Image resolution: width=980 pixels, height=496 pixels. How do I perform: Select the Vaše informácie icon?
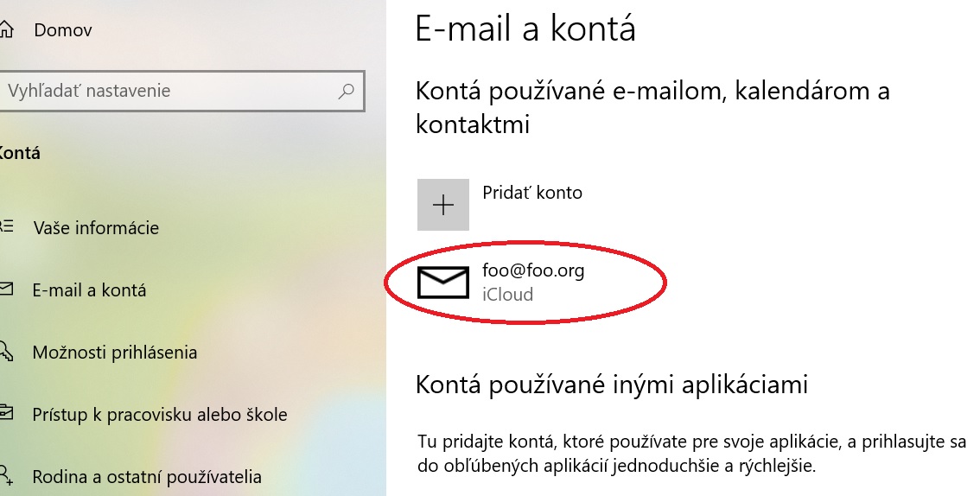click(6, 226)
